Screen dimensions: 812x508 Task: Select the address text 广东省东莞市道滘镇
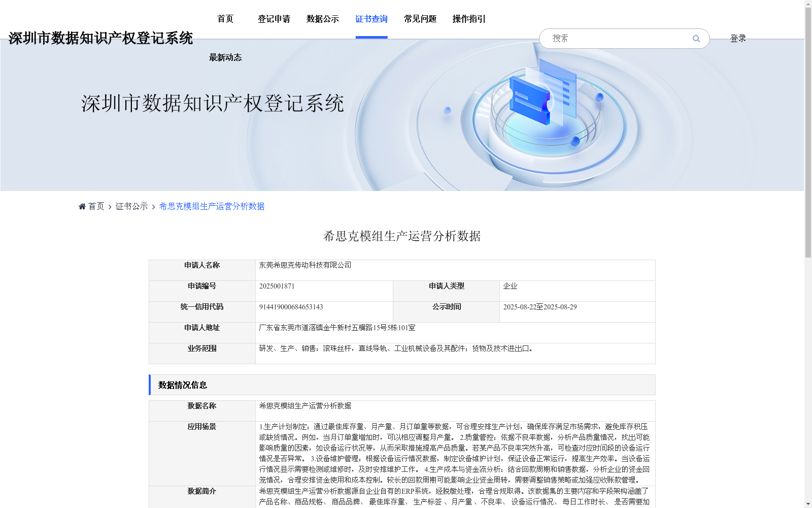[291, 328]
